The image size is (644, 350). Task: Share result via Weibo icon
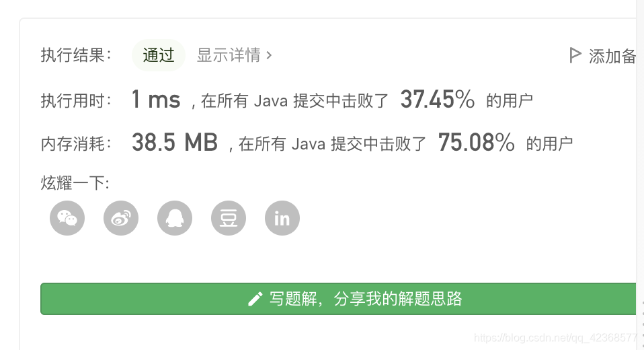click(121, 218)
